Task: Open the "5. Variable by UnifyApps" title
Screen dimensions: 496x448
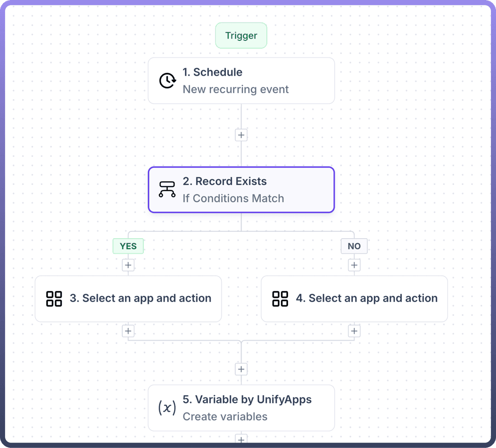Action: coord(247,399)
